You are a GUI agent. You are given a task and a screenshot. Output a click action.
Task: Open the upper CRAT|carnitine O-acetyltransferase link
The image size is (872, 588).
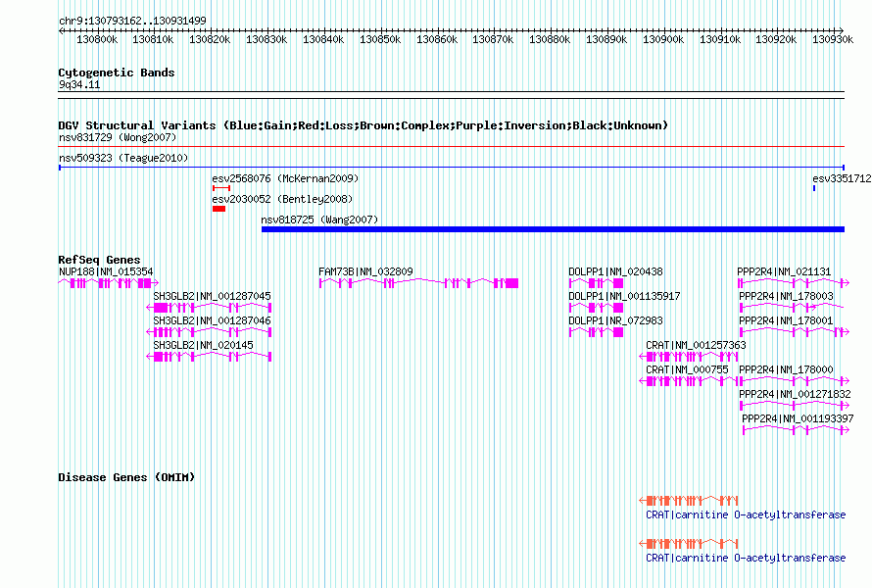click(746, 514)
